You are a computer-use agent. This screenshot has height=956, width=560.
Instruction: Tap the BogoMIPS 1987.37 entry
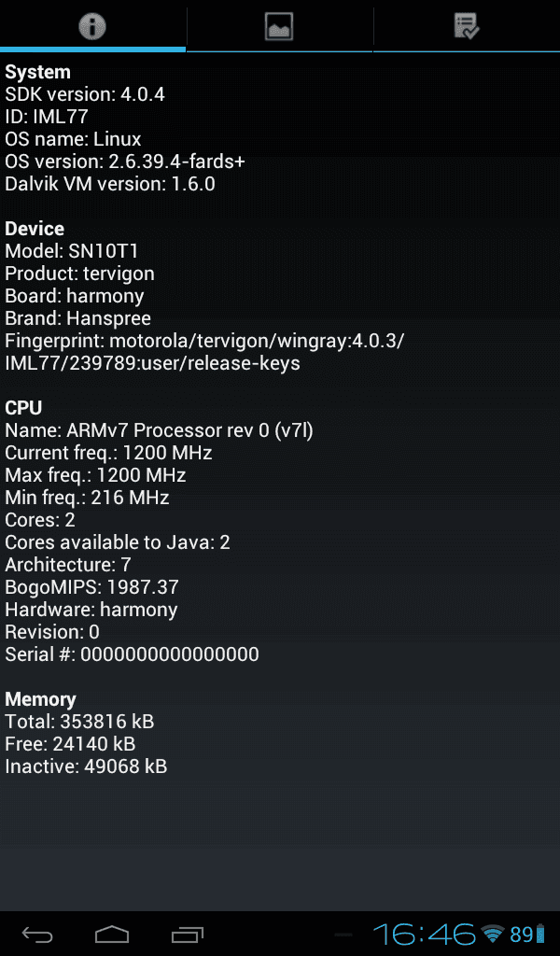tap(92, 587)
